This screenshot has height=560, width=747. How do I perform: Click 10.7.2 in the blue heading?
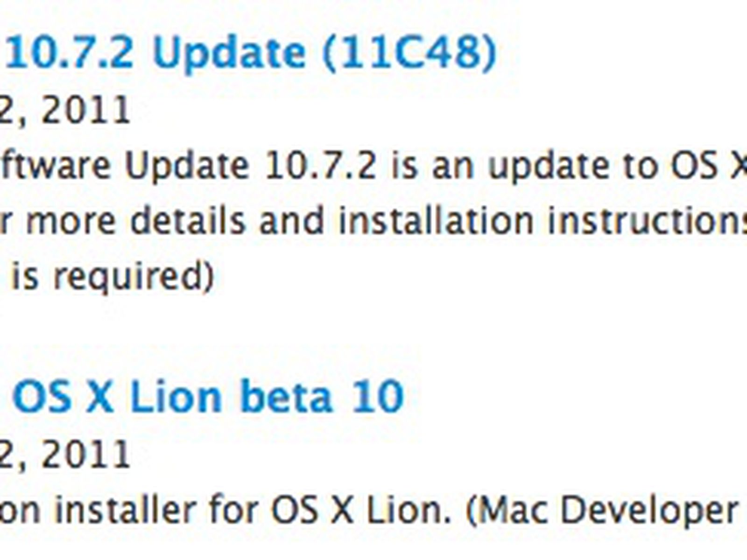tap(70, 53)
